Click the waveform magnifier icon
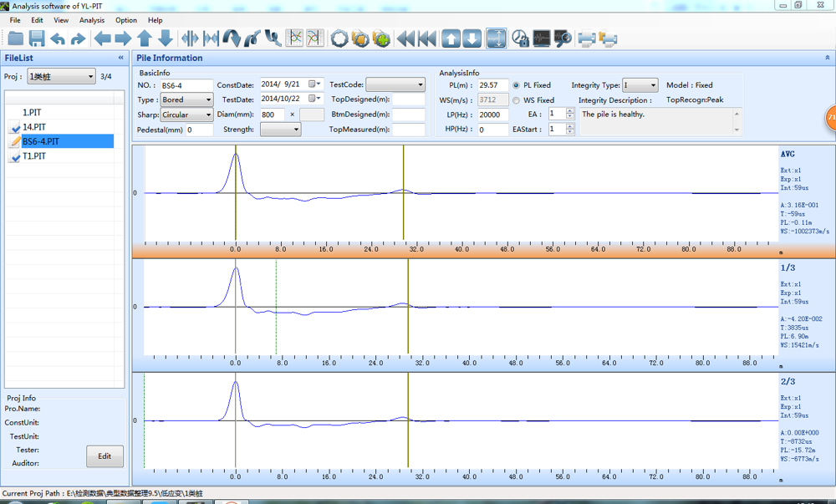Screen dimensions: 836x504 pos(563,38)
